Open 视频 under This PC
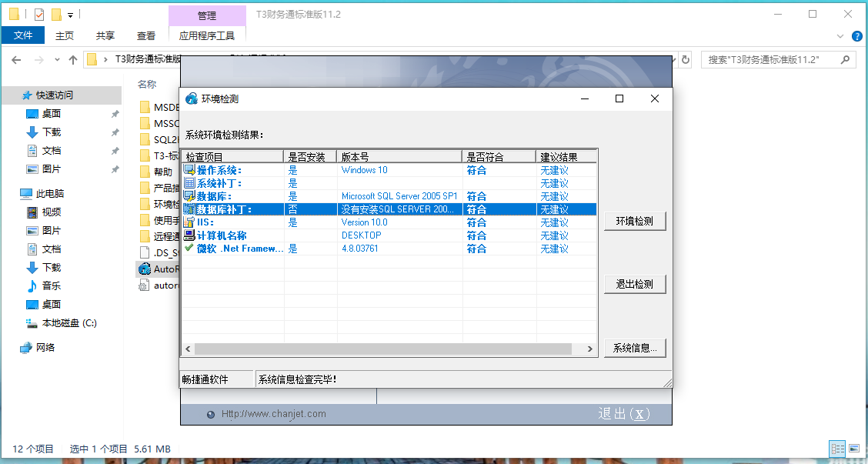This screenshot has height=464, width=868. pyautogui.click(x=52, y=212)
